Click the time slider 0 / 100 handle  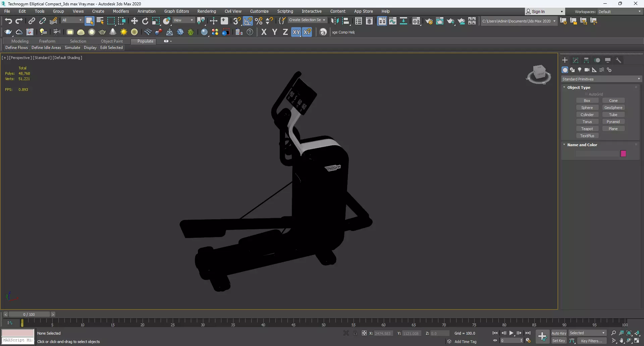(x=29, y=314)
